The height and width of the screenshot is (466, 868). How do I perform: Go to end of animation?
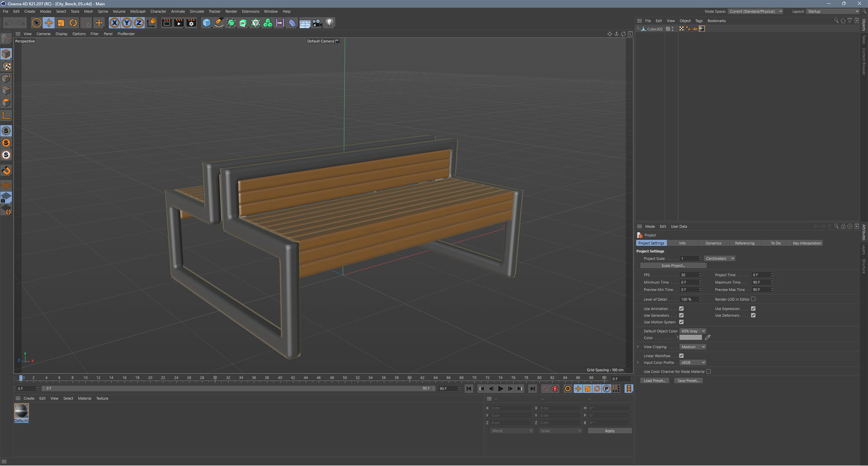(533, 389)
